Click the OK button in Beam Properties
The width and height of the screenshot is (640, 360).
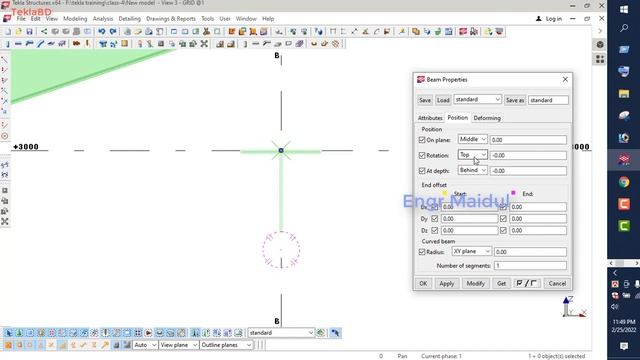point(423,283)
